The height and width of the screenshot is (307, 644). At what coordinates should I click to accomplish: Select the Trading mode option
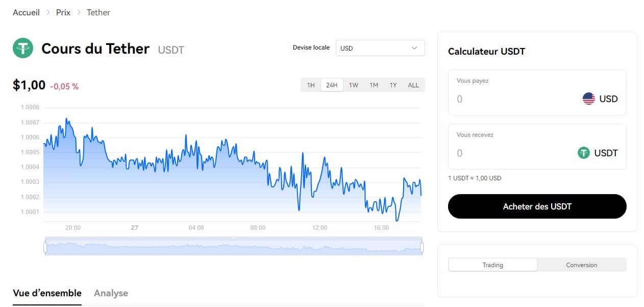click(492, 265)
